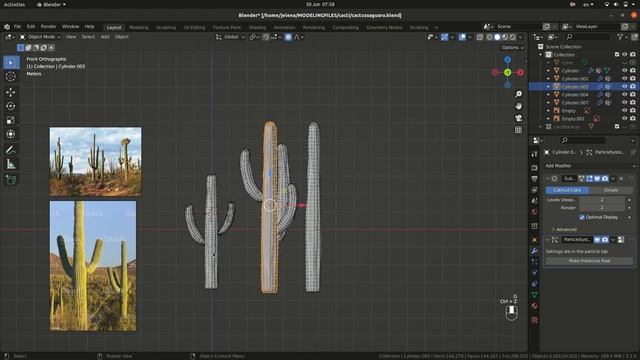Select Simple subdivision type
This screenshot has height=360, width=640.
tap(611, 190)
